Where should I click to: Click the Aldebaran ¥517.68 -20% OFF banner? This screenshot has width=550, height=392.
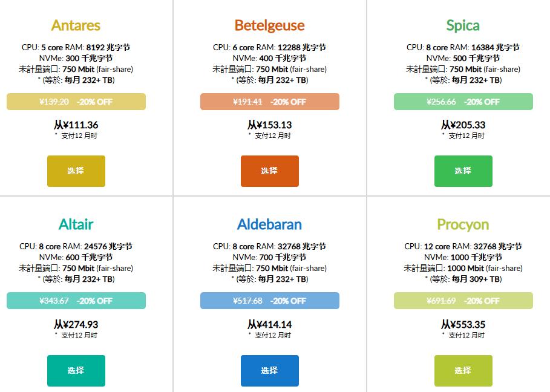coord(269,301)
